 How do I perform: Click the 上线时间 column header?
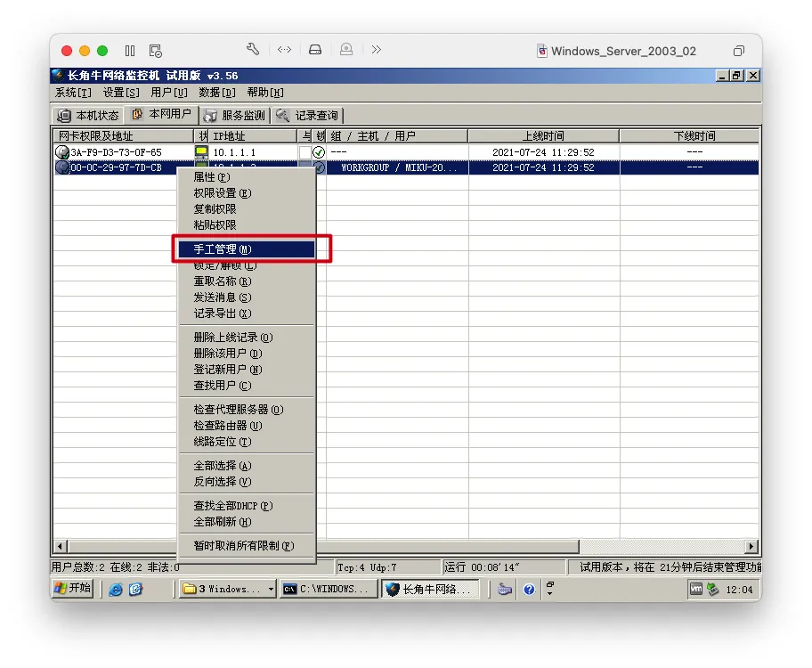(x=543, y=136)
